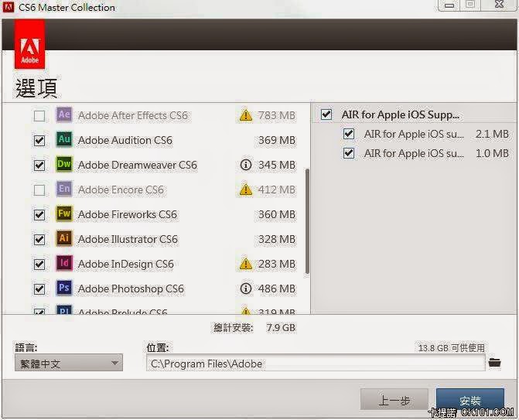
Task: Select the Adobe Audition CS6 row label
Action: [125, 140]
